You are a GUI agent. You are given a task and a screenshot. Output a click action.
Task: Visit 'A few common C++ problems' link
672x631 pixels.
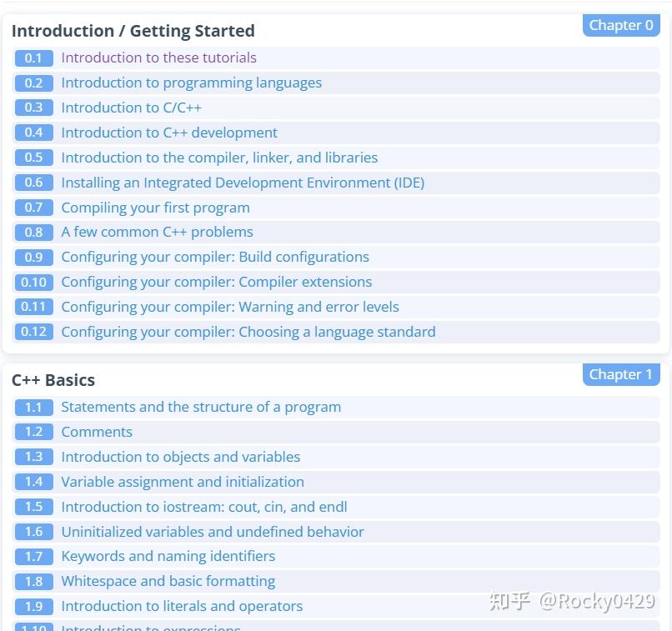157,232
